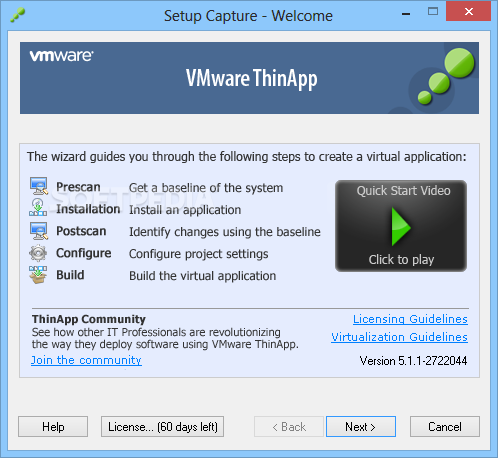The image size is (498, 458).
Task: Click the Postscan step icon
Action: (39, 231)
